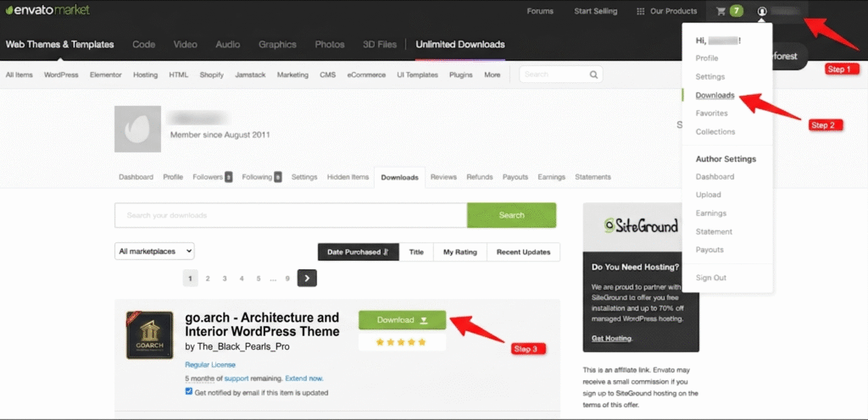Switch to the Downloads tab
Image resolution: width=868 pixels, height=420 pixels.
point(400,177)
